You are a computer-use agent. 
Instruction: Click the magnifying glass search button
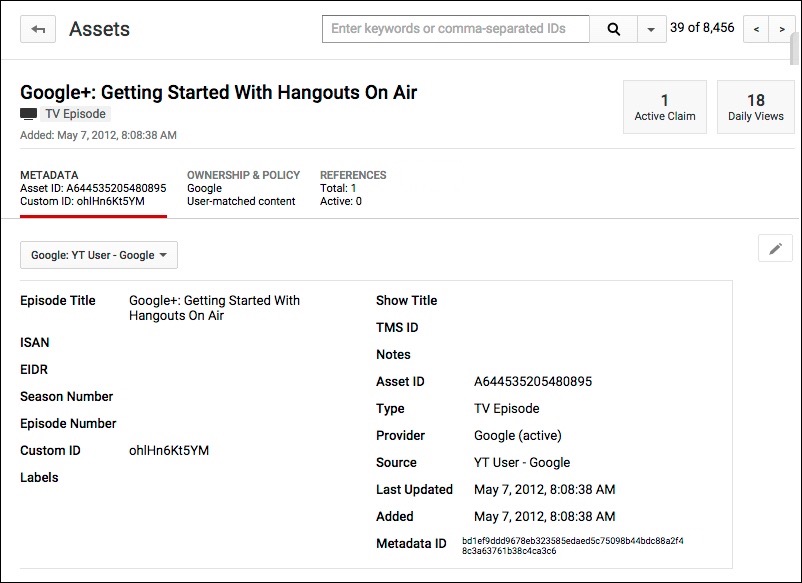[x=613, y=29]
